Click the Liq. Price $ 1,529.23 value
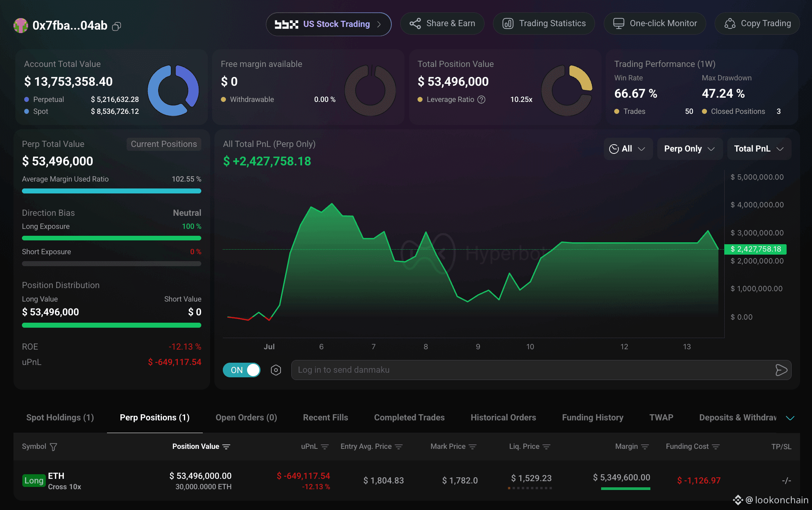This screenshot has width=812, height=510. pyautogui.click(x=531, y=478)
